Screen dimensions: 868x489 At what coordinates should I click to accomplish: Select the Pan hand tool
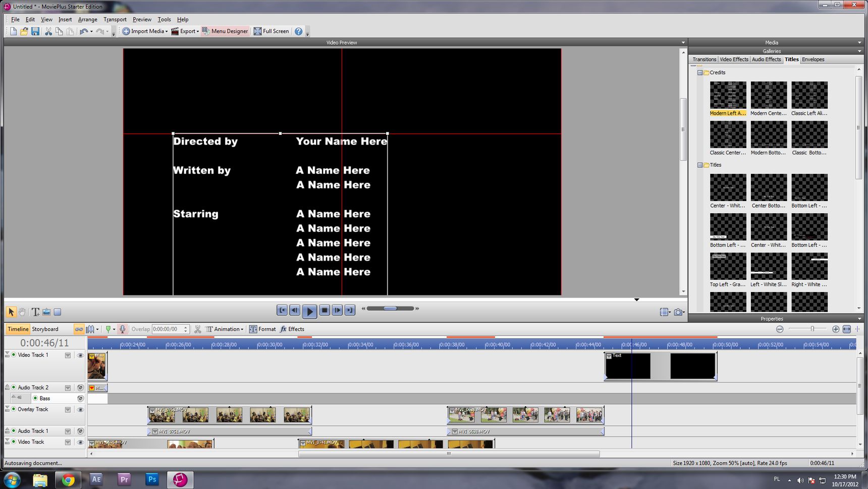tap(22, 312)
